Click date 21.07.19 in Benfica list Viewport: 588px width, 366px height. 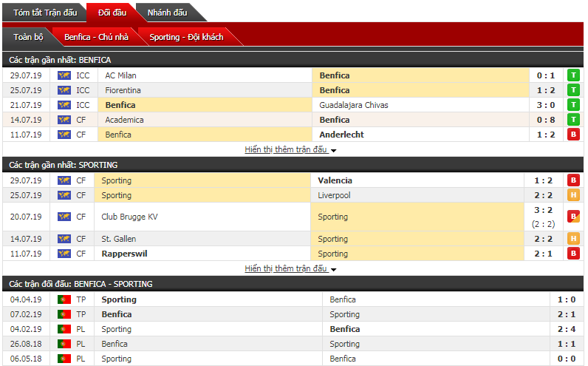click(26, 105)
